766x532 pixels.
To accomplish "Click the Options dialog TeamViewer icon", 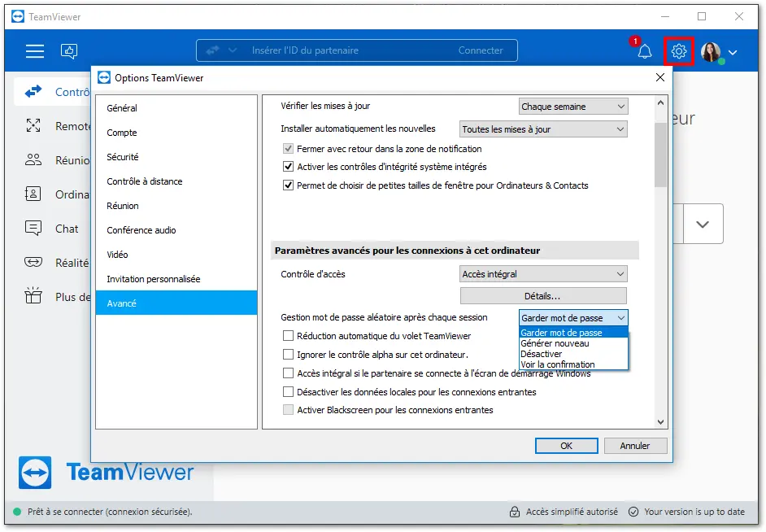I will click(x=104, y=77).
